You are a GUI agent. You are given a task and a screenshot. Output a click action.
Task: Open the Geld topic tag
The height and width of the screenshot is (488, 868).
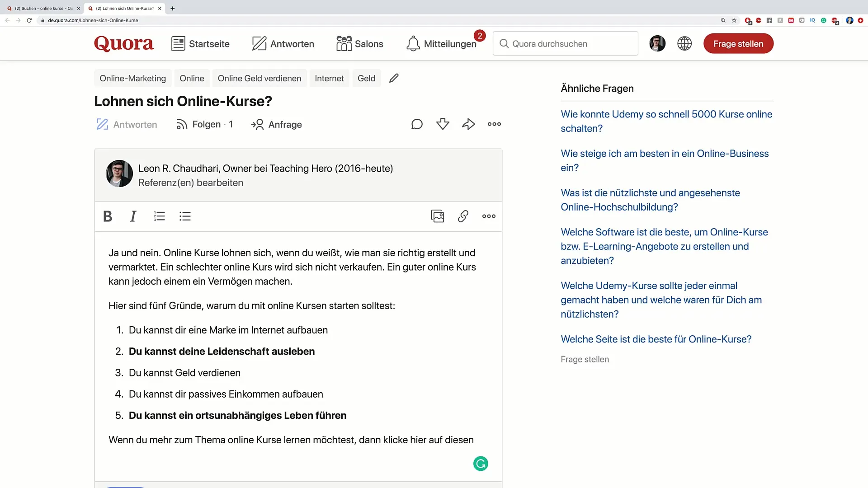tap(366, 78)
